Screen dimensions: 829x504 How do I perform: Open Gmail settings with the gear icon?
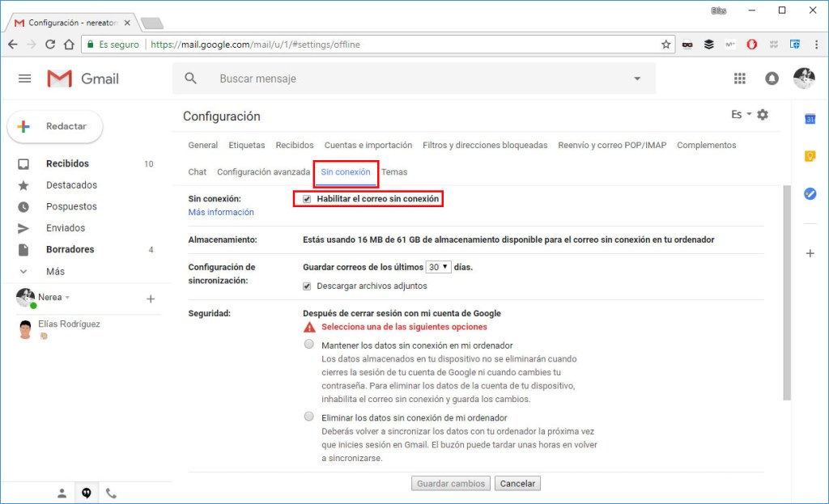coord(762,115)
